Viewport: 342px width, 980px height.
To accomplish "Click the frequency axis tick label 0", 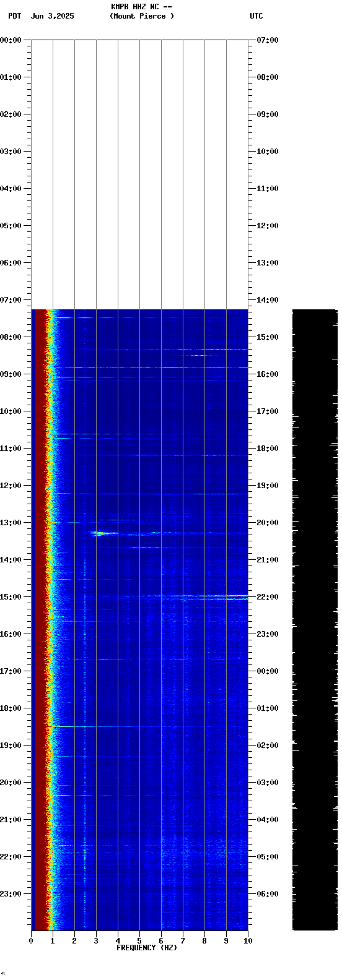I will 31,941.
